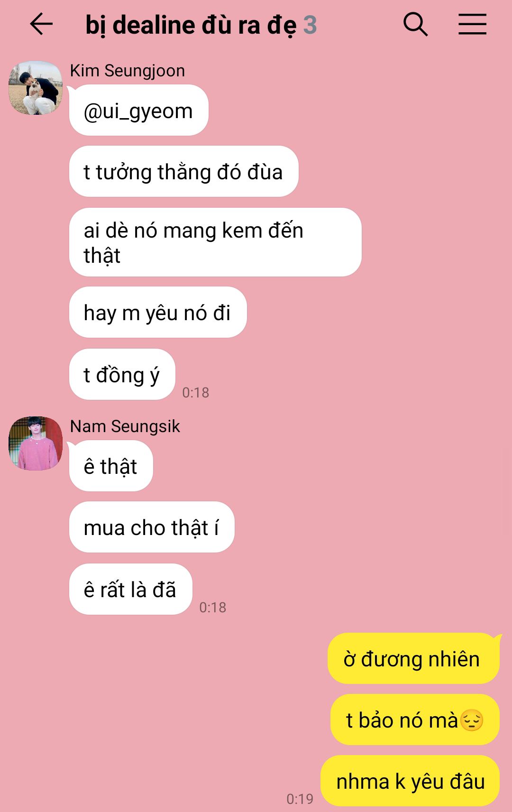The width and height of the screenshot is (512, 812).
Task: Select yellow bubble 'ờ đương nhiên'
Action: (x=413, y=658)
